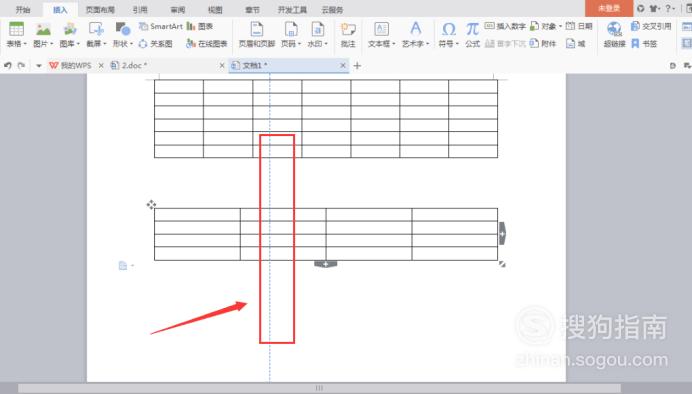
Task: Close the 我的WPS tab
Action: click(x=101, y=65)
